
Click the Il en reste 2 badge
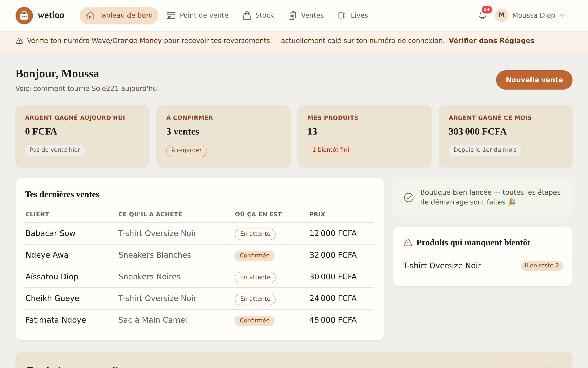click(x=542, y=266)
